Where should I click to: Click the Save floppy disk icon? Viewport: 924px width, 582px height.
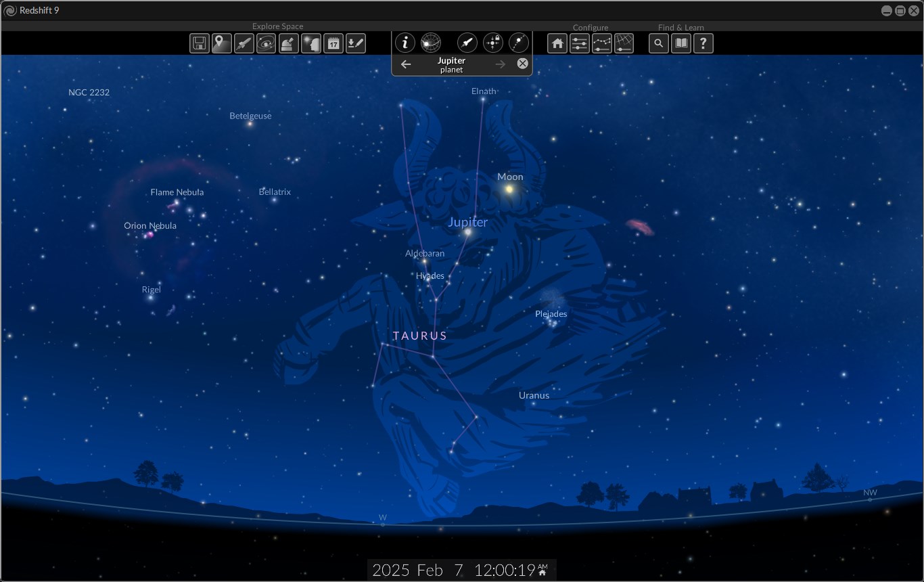[199, 43]
